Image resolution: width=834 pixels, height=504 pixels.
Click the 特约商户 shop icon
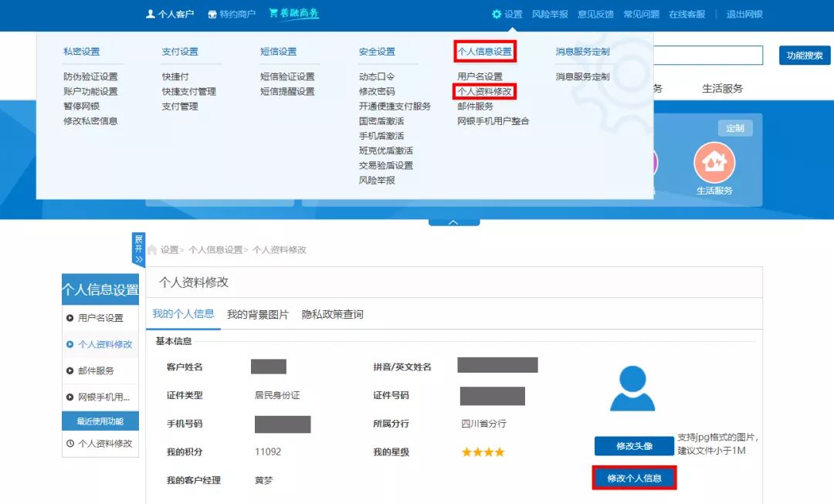point(212,14)
